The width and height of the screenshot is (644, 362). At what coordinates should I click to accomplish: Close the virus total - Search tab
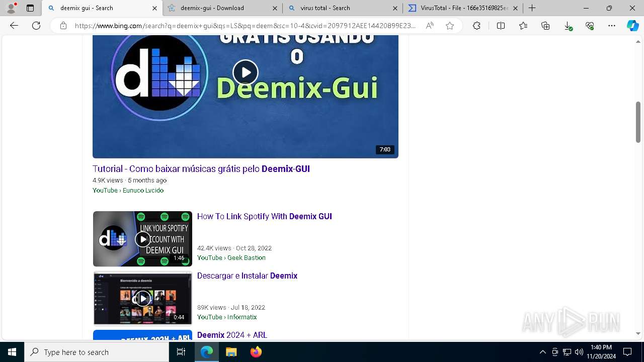coord(395,8)
